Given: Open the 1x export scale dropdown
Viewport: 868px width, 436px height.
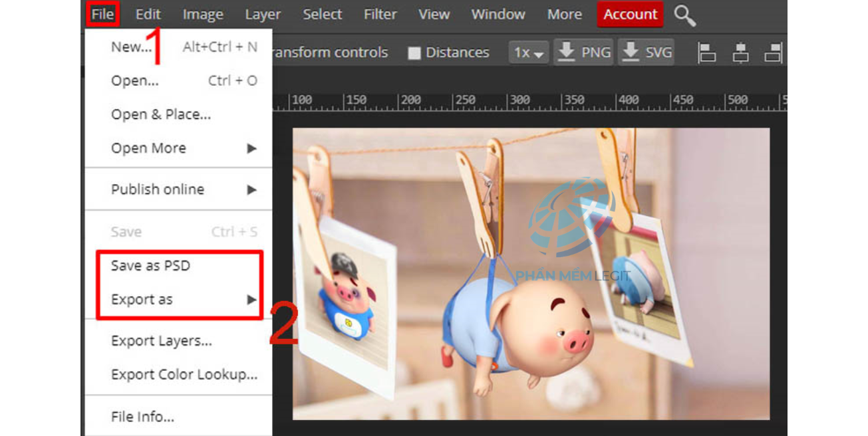Looking at the screenshot, I should (529, 53).
